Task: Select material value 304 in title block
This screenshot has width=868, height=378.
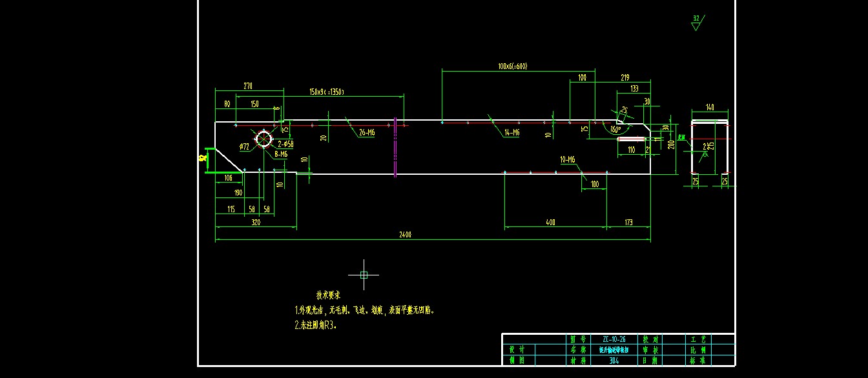Action: click(x=614, y=361)
